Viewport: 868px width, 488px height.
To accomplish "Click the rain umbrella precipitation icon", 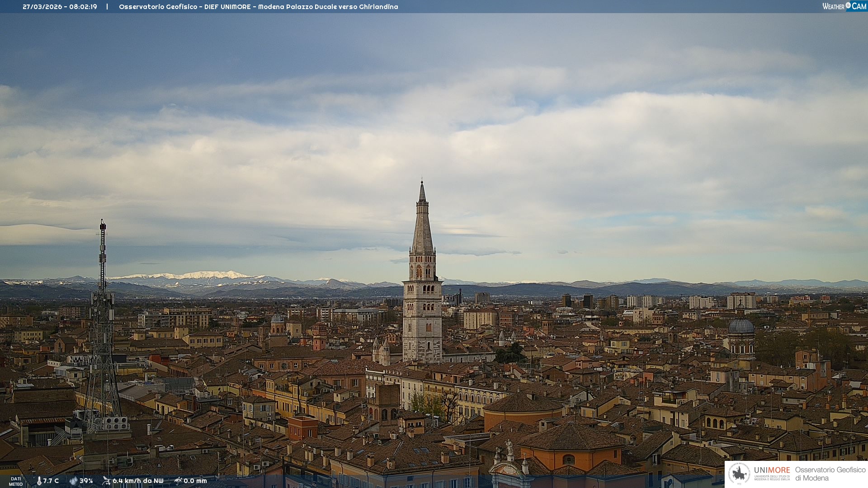I will click(178, 481).
